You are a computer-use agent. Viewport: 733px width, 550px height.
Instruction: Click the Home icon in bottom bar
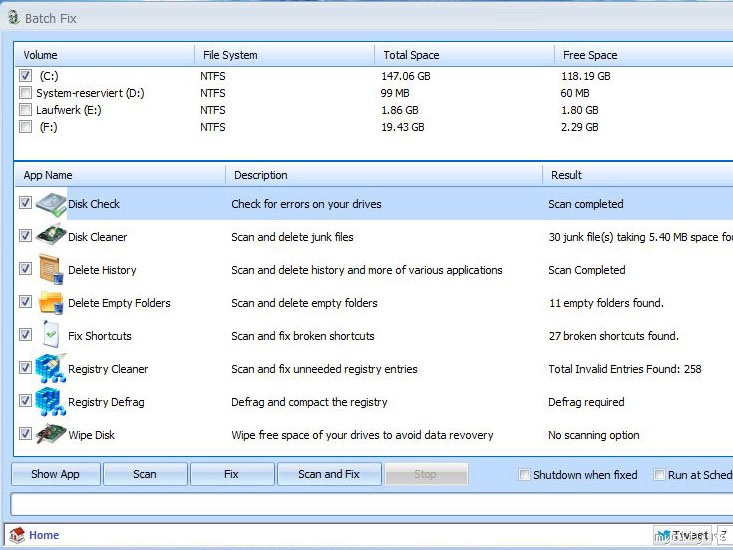pyautogui.click(x=16, y=535)
